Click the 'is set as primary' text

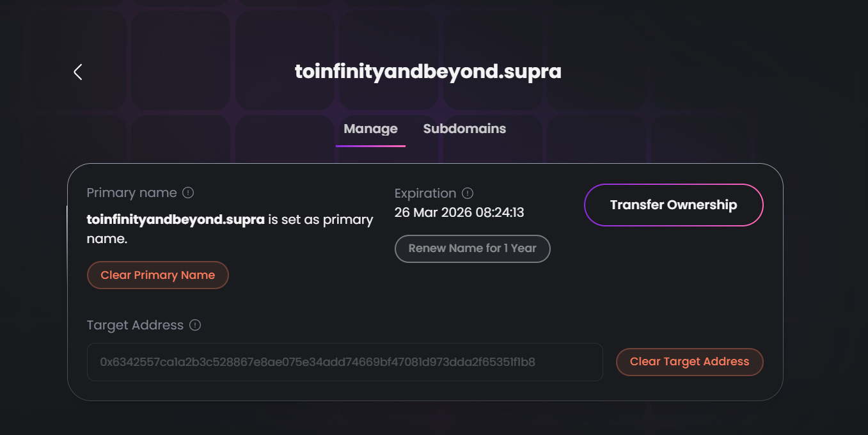tap(320, 219)
